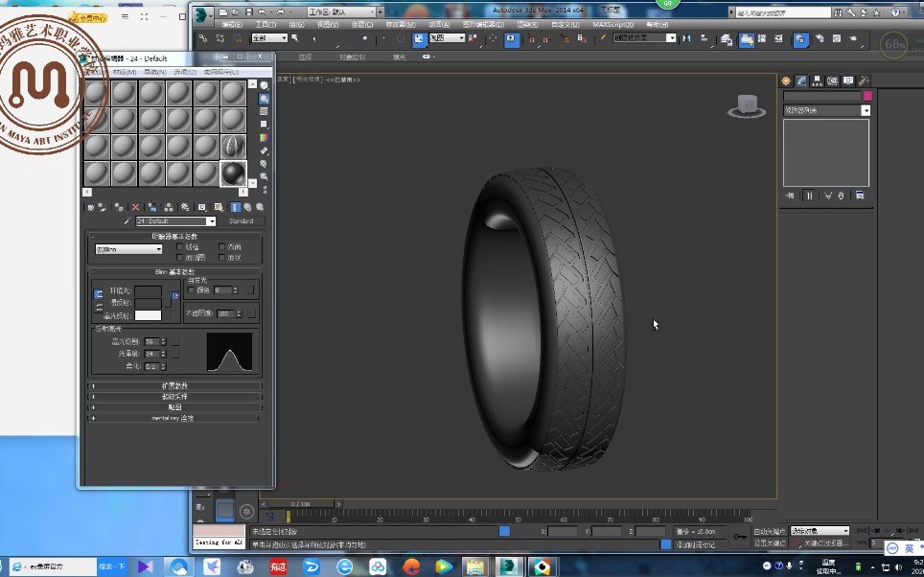
Task: Click the Render Production teapot icon
Action: coord(854,40)
